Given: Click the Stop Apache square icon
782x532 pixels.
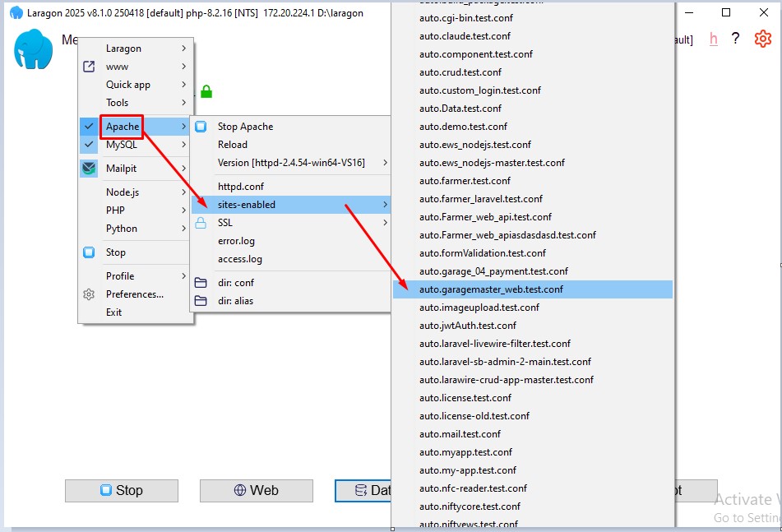Looking at the screenshot, I should click(x=201, y=127).
